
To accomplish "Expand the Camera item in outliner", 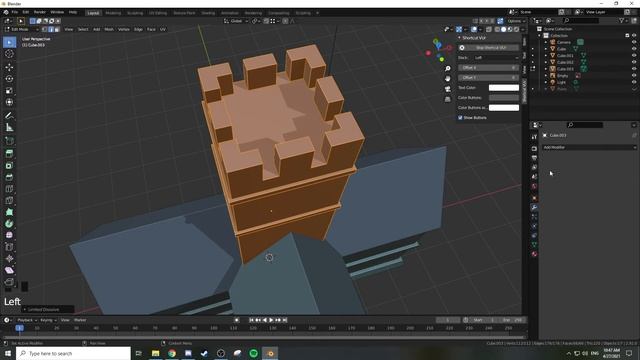I will tap(546, 42).
